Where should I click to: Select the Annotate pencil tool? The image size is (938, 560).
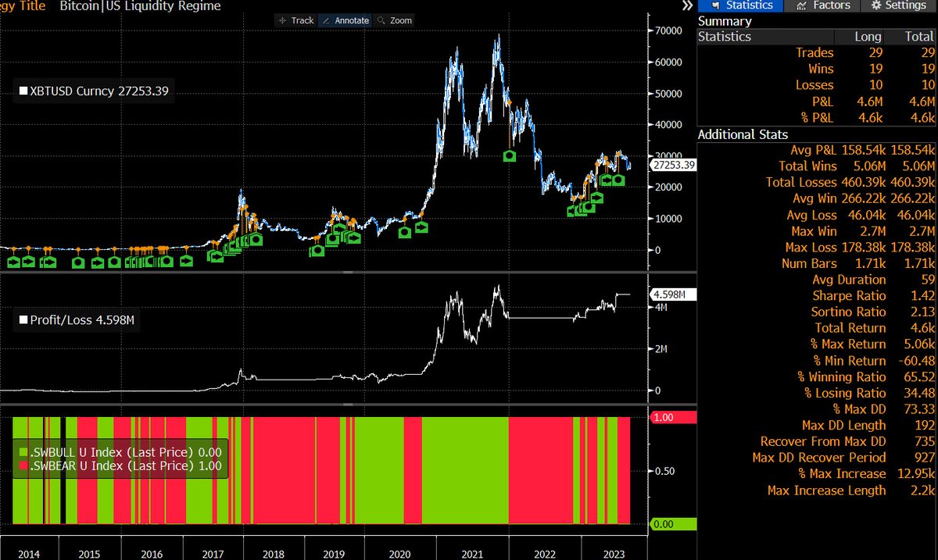point(345,20)
